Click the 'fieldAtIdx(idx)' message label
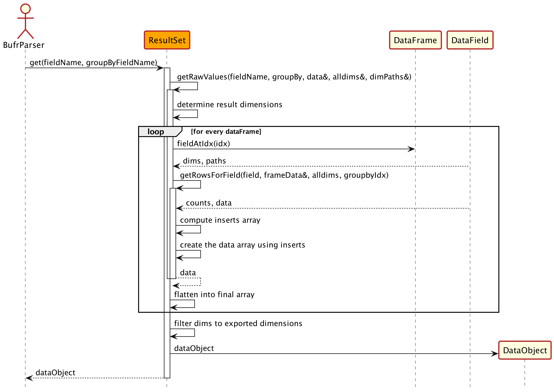The image size is (554, 392). coord(204,144)
